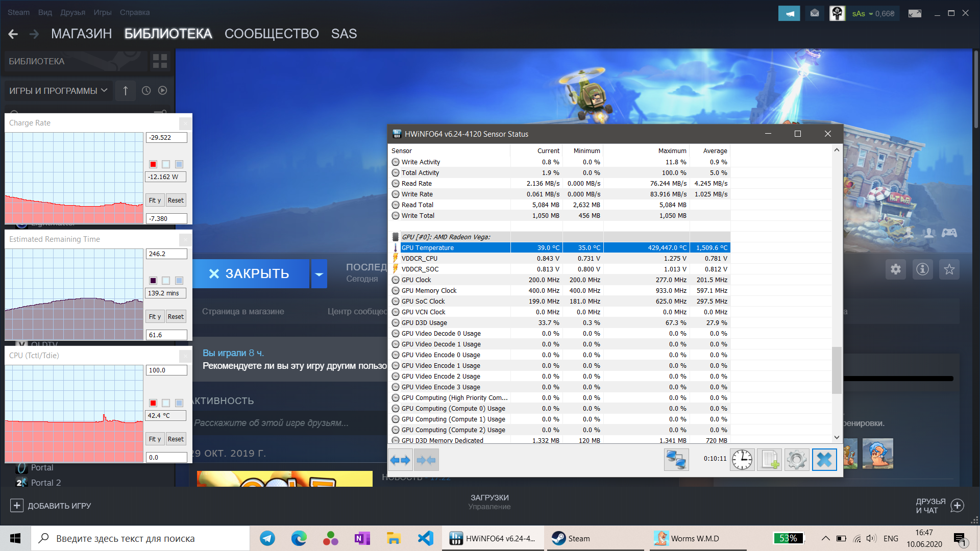
Task: Show hidden system tray icons chevron
Action: point(825,538)
